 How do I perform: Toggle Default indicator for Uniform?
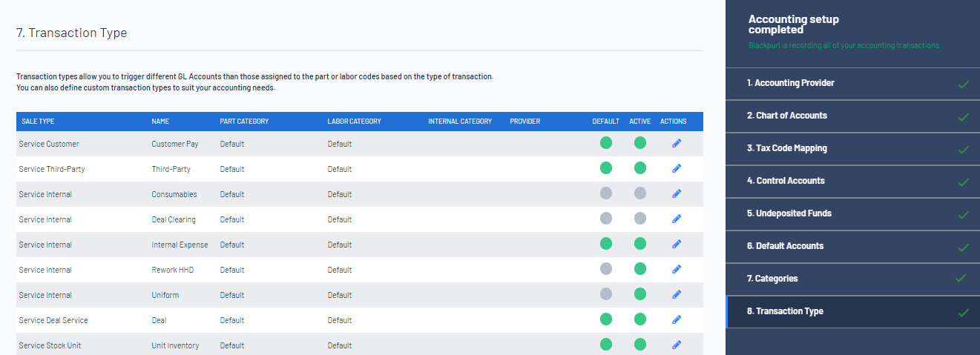(606, 294)
